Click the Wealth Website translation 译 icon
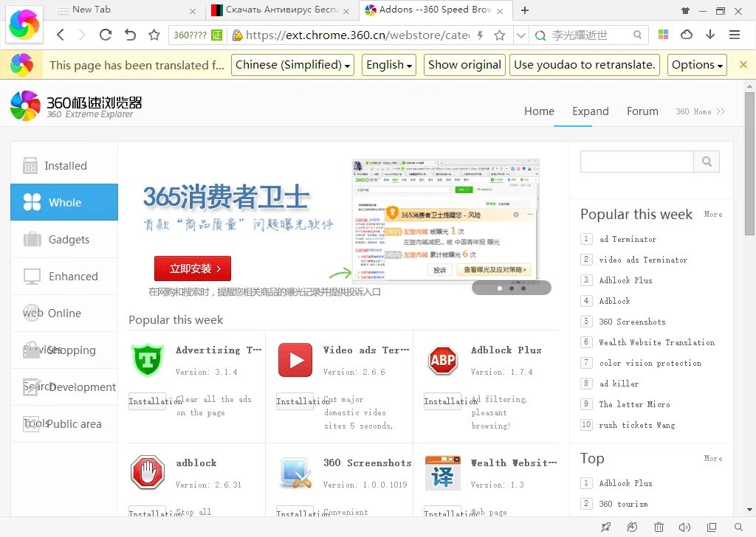Viewport: 756px width, 537px height. pos(443,473)
